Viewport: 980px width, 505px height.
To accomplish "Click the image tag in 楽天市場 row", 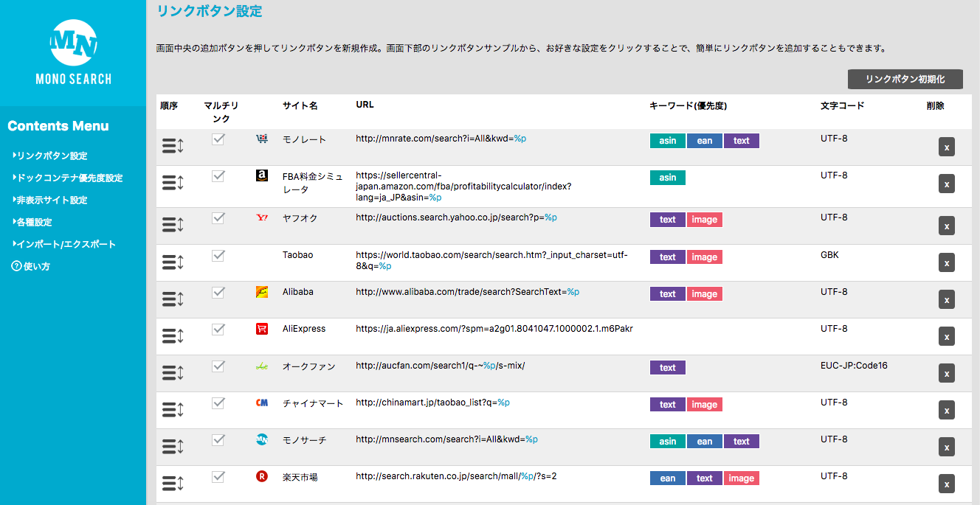I will [741, 478].
